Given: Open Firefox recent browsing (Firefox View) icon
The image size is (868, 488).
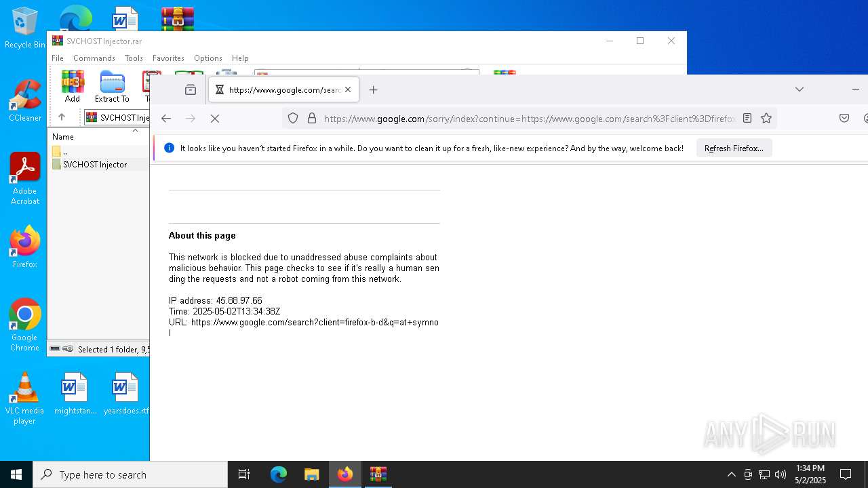Looking at the screenshot, I should click(x=191, y=89).
